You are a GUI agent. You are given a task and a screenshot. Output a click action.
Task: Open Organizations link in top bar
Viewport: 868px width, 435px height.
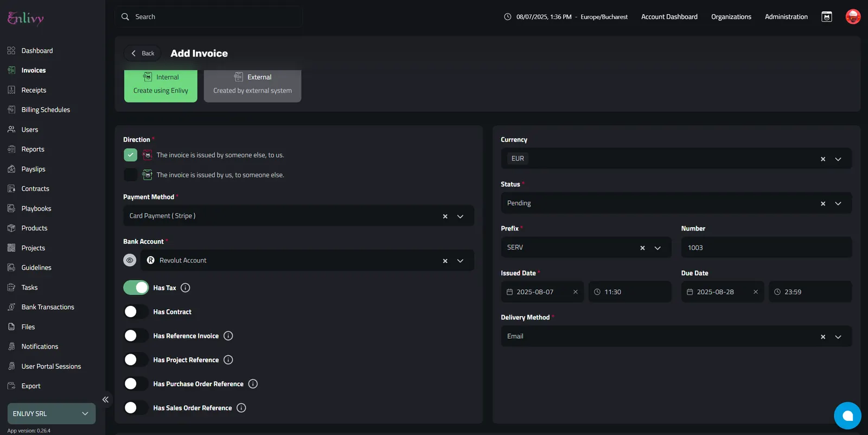(x=731, y=17)
